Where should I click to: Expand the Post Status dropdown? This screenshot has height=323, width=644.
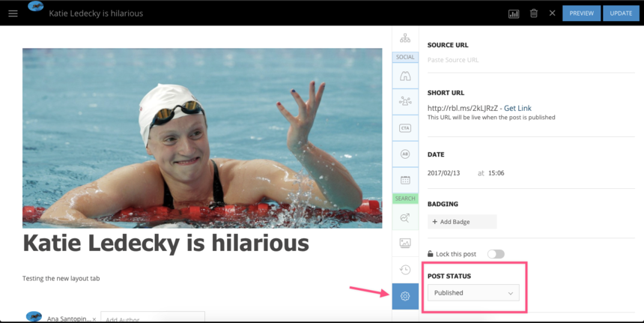pyautogui.click(x=473, y=293)
